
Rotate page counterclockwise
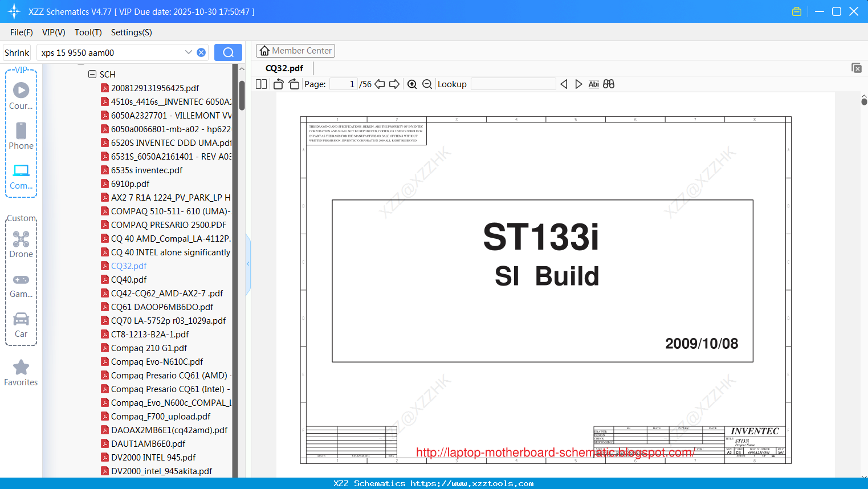click(x=278, y=84)
